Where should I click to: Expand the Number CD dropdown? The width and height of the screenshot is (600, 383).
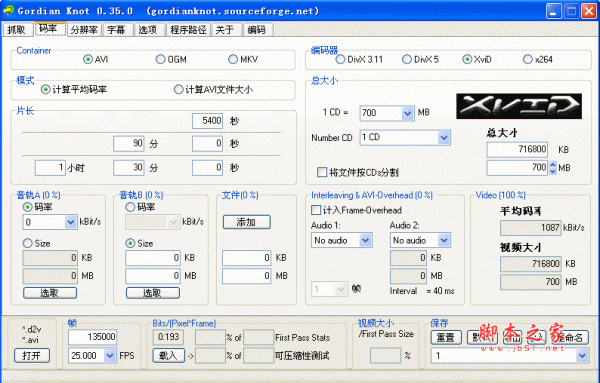444,137
